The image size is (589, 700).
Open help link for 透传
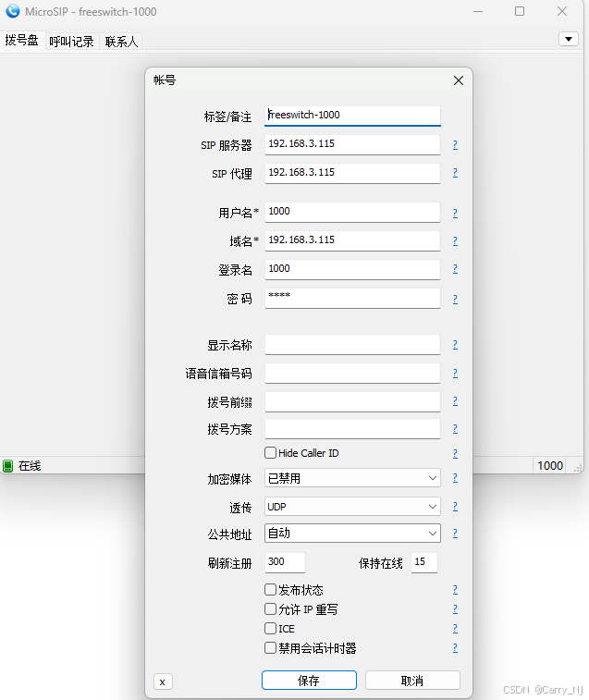(455, 507)
